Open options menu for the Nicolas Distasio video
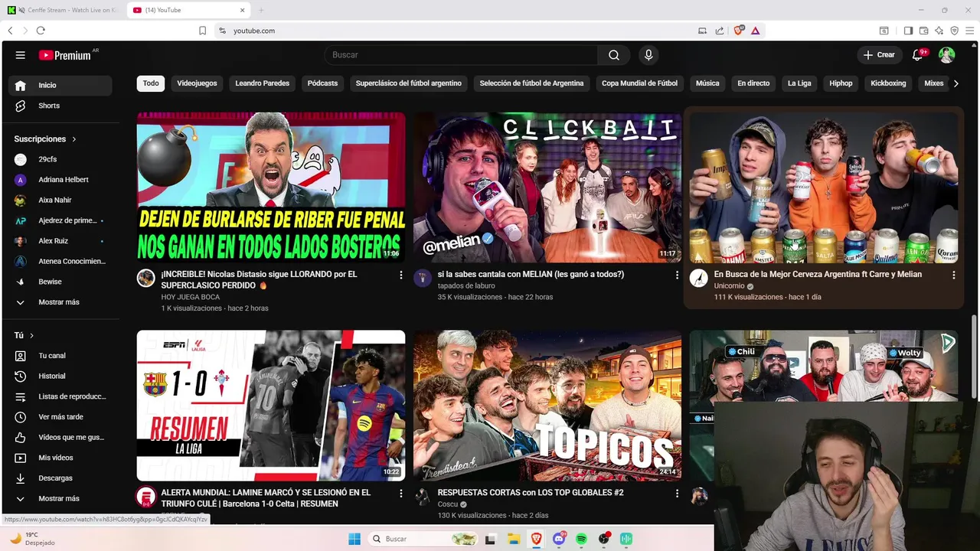This screenshot has width=980, height=551. (x=400, y=275)
